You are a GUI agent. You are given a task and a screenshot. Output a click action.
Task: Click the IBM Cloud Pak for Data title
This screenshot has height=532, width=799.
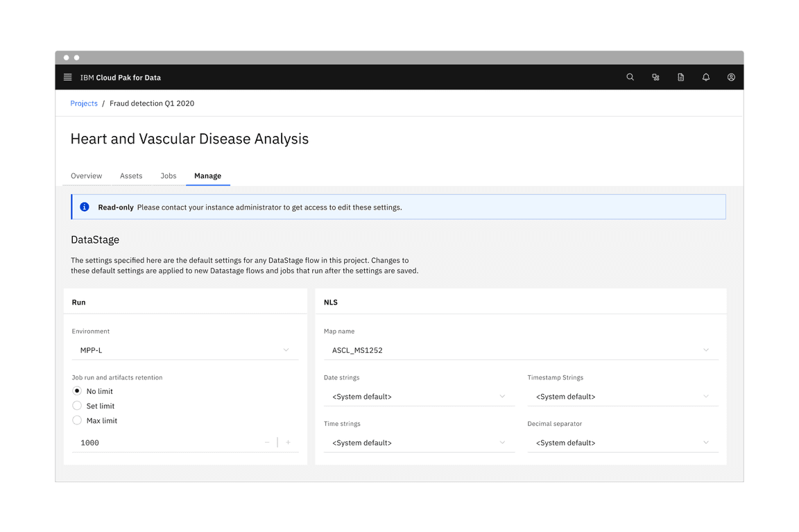(x=120, y=77)
